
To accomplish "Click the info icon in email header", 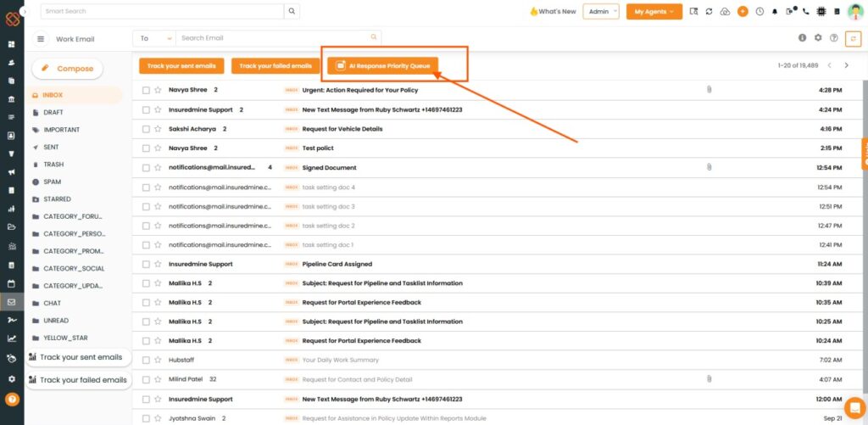I will point(802,37).
